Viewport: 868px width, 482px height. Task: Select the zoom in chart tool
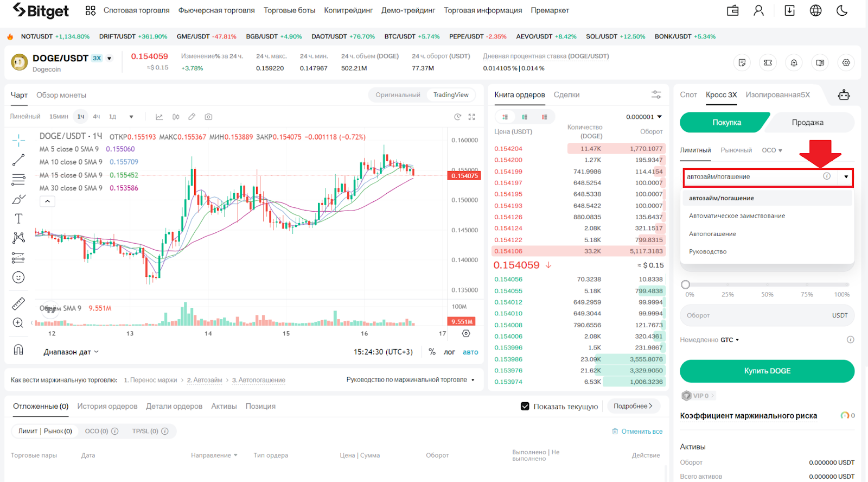click(18, 323)
